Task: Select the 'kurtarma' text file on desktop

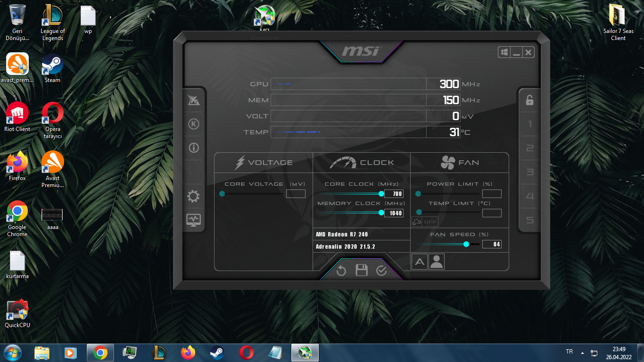Action: [x=17, y=264]
